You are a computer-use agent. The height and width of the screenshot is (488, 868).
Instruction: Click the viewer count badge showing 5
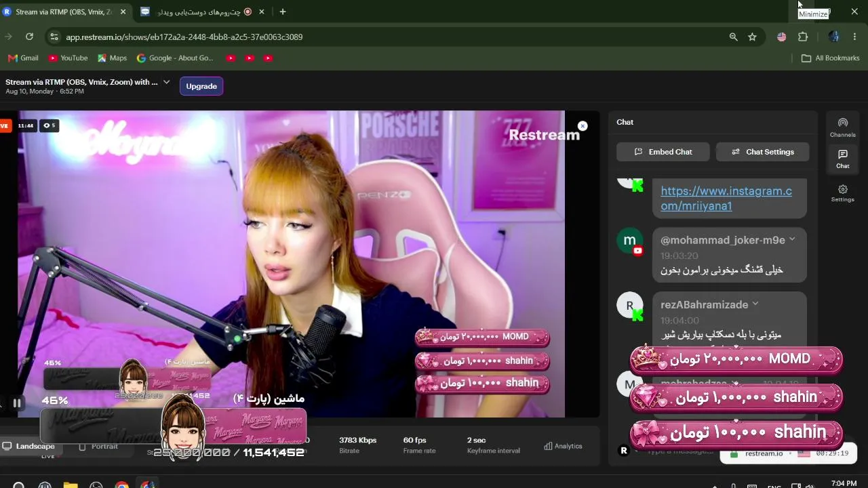pyautogui.click(x=49, y=125)
